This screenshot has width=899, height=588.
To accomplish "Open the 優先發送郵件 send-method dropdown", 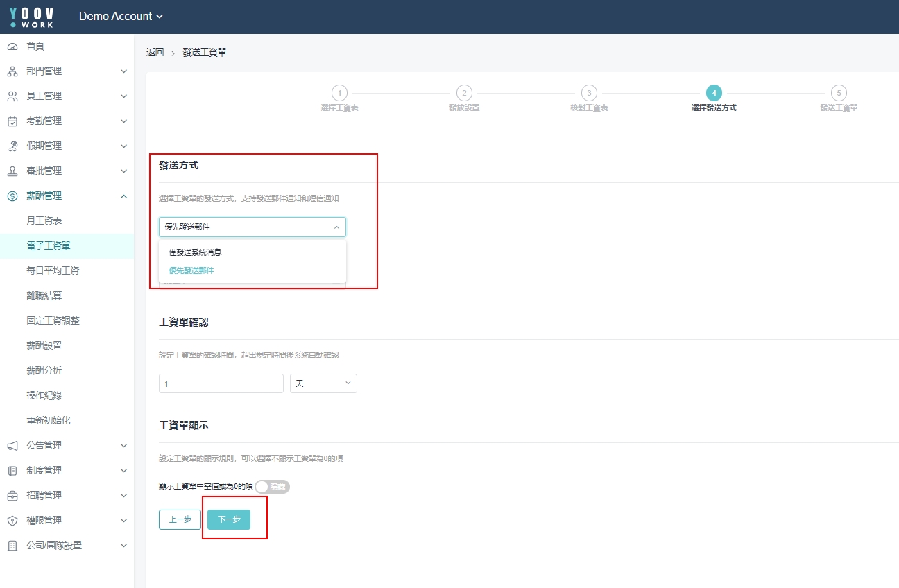I will click(x=252, y=227).
